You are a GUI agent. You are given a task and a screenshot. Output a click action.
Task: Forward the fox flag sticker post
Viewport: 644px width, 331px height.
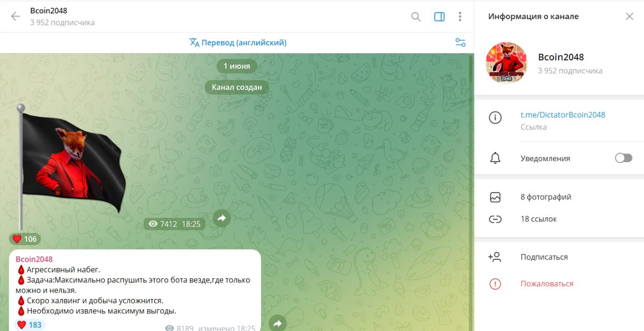pos(222,218)
